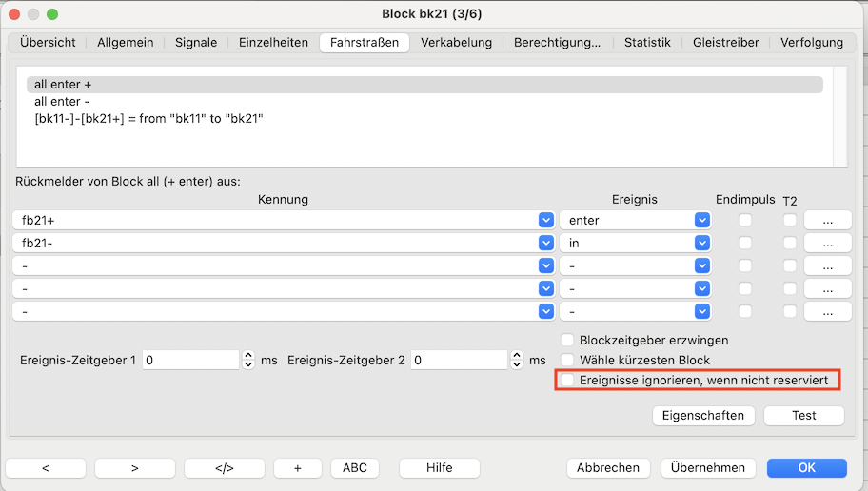Open the 'enter' Ereignis dropdown
The image size is (868, 491).
[702, 220]
